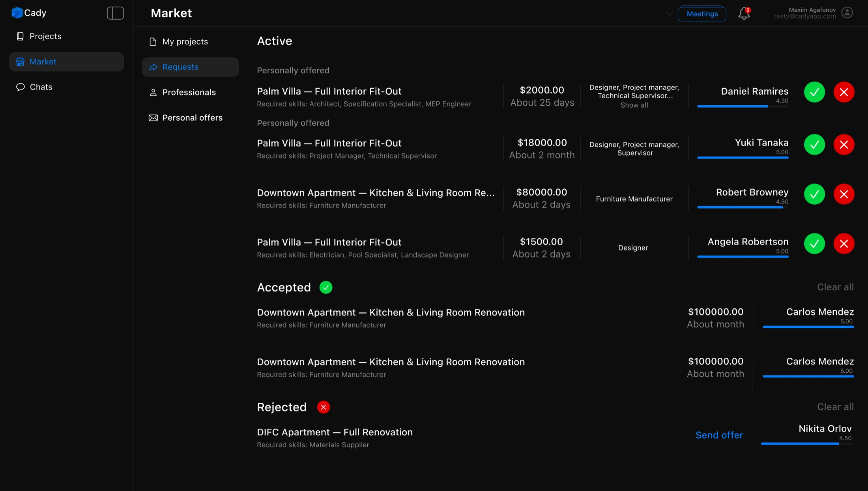Accept Robert Browney's request
Image resolution: width=868 pixels, height=491 pixels.
(x=814, y=194)
